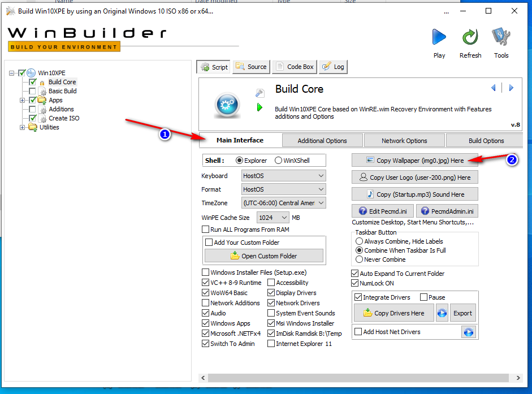Select Never Combine taskbar option

pos(360,259)
